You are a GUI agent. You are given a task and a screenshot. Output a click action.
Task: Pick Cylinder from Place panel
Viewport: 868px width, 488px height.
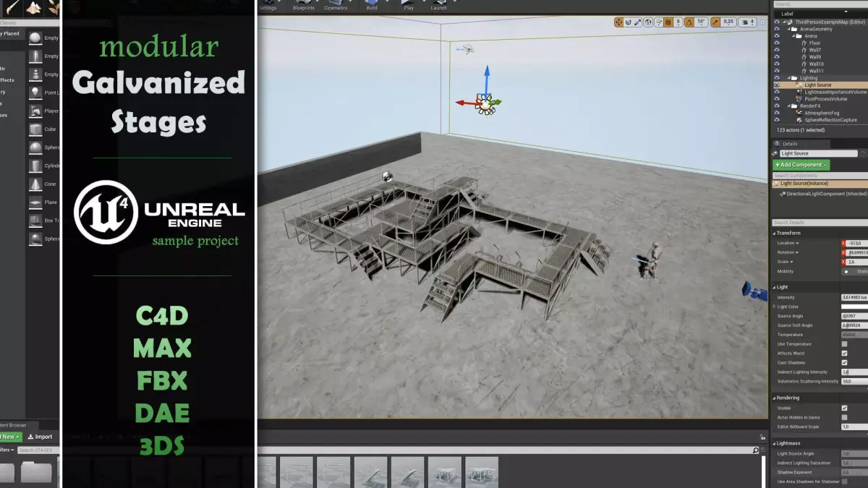(x=44, y=166)
